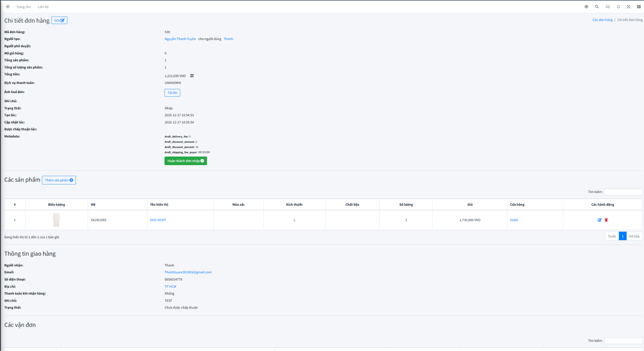Click Thêm sản phẩm button
This screenshot has width=644, height=351.
[x=59, y=180]
